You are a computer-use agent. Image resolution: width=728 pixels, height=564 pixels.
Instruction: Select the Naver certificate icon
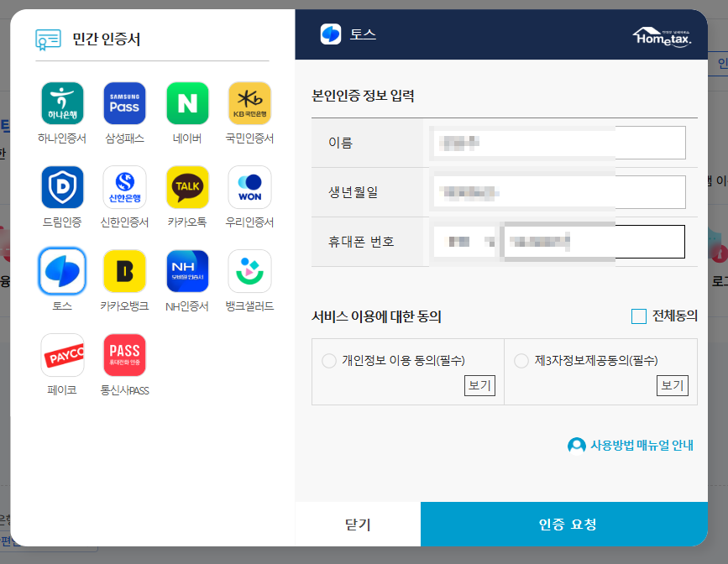click(x=187, y=103)
